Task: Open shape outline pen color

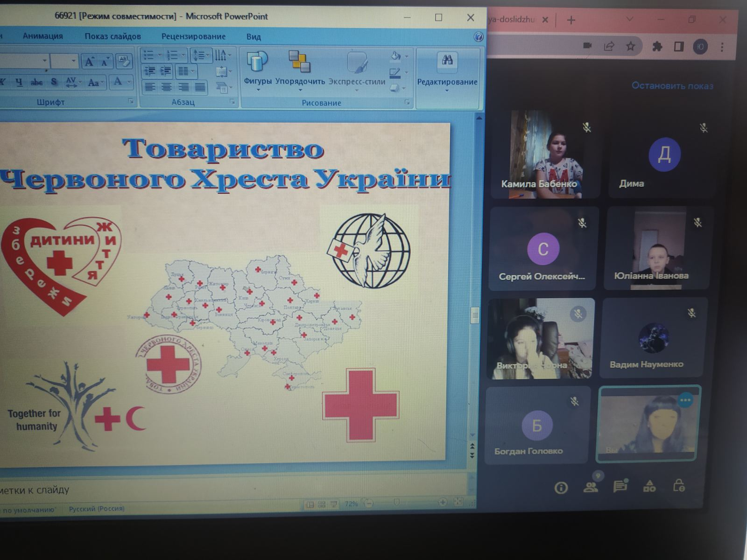Action: pos(398,73)
